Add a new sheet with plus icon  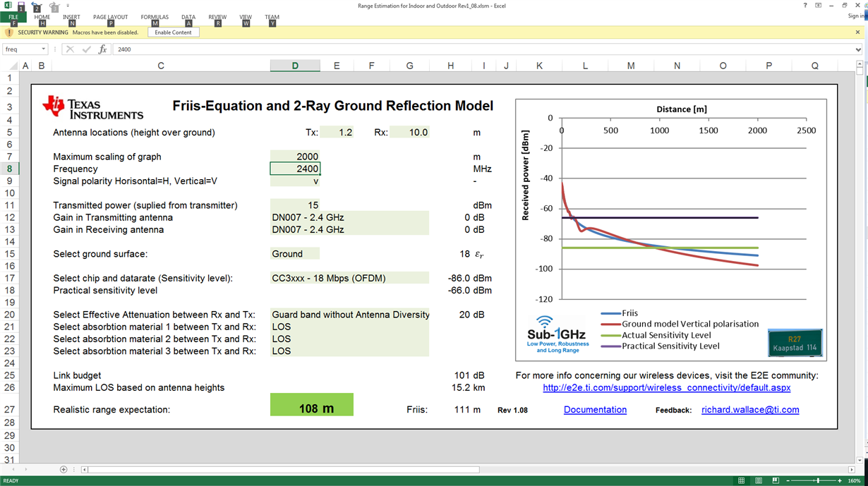pyautogui.click(x=64, y=470)
